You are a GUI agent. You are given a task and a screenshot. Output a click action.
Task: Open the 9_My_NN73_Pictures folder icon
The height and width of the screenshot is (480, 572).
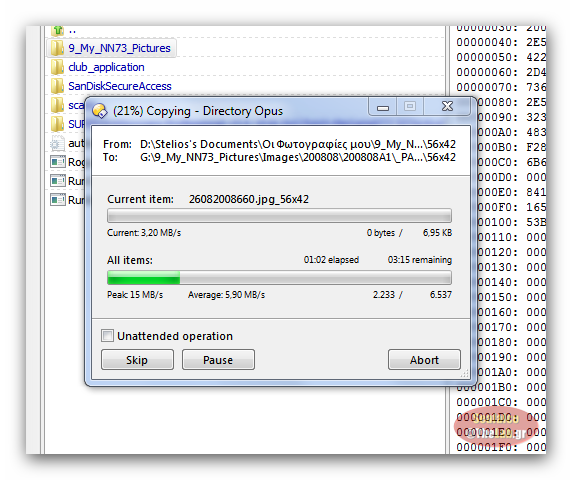(57, 48)
